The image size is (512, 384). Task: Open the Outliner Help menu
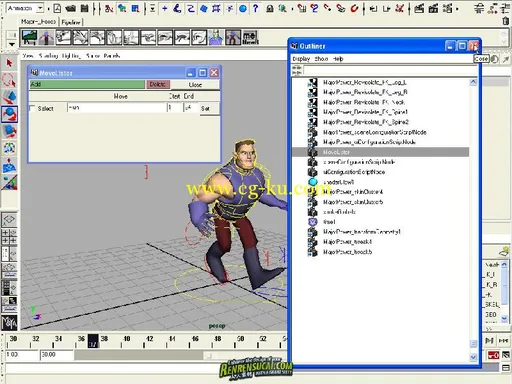coord(338,59)
